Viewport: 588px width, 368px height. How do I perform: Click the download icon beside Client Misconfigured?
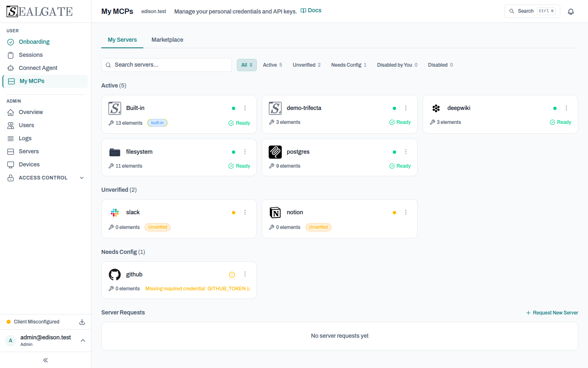coord(82,322)
